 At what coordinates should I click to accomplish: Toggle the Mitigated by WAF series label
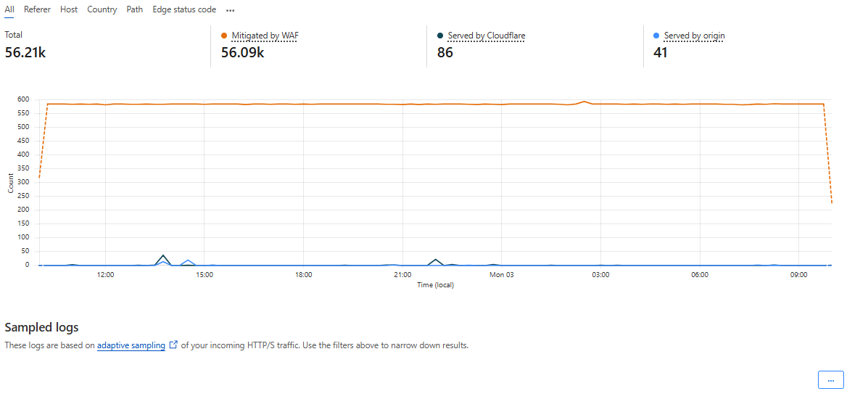point(265,36)
